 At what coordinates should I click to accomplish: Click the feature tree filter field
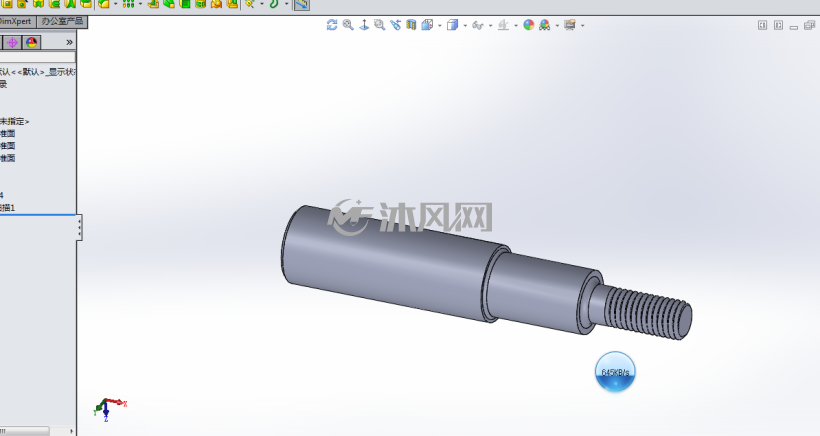click(38, 57)
